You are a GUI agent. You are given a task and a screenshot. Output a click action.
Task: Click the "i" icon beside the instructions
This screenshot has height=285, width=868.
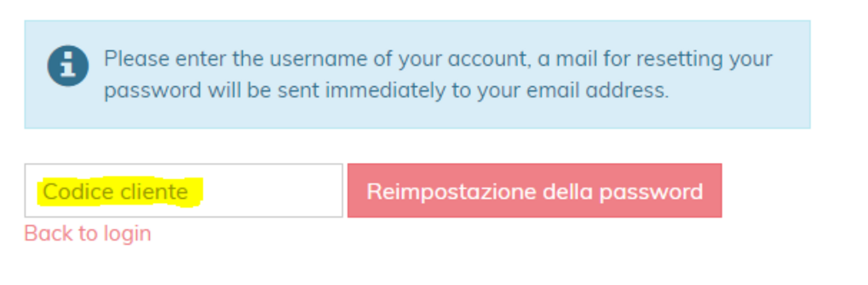point(68,66)
